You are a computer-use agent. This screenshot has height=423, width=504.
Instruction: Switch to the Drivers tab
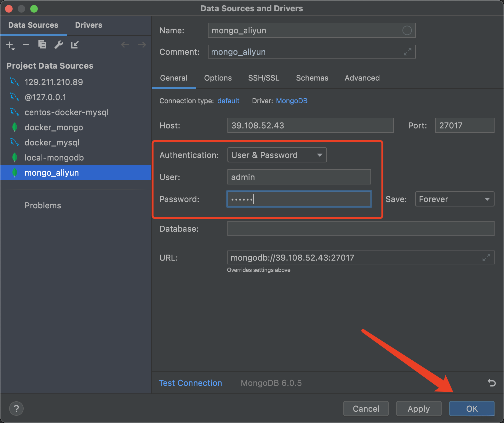pyautogui.click(x=89, y=25)
